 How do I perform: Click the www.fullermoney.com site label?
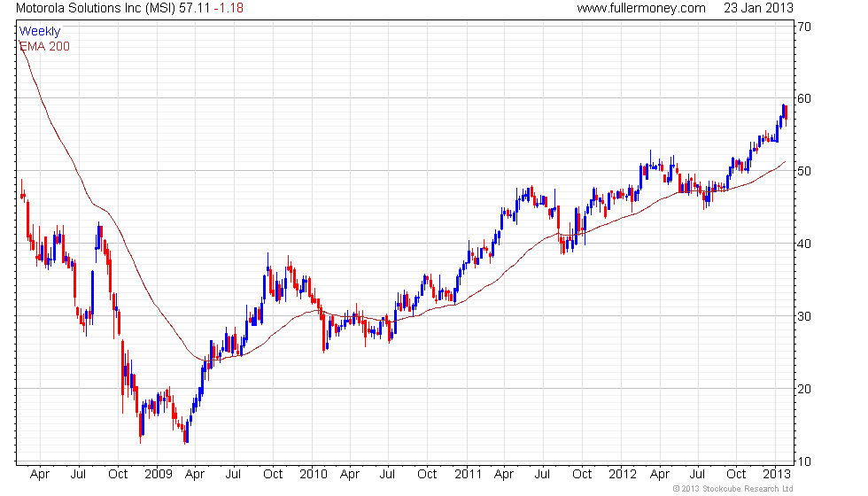click(x=641, y=8)
